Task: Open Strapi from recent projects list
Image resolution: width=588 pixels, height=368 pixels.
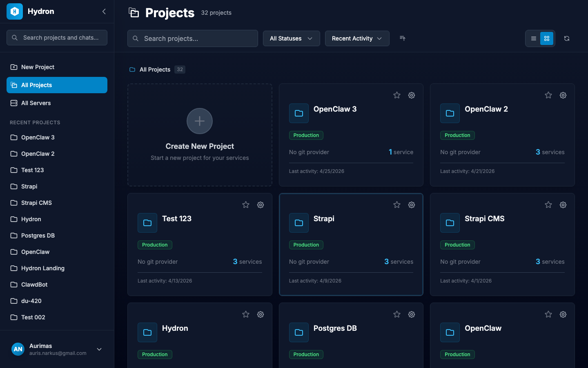Action: [57, 186]
